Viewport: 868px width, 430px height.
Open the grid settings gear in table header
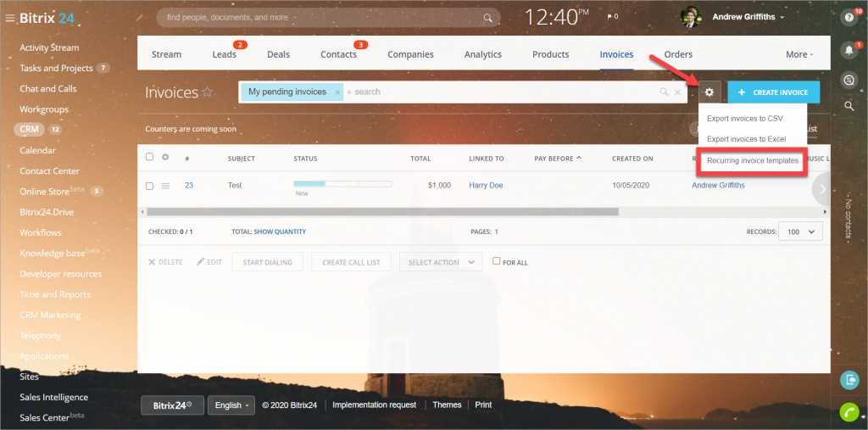[165, 157]
